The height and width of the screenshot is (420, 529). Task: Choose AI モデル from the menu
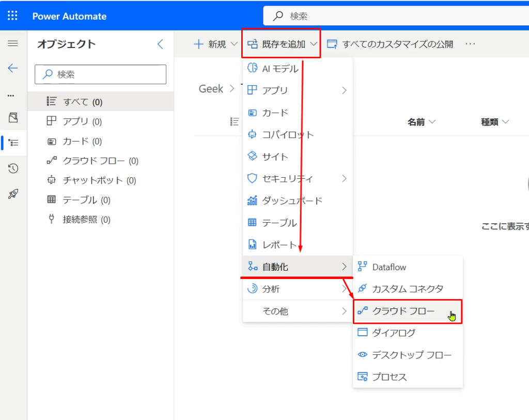(x=298, y=69)
